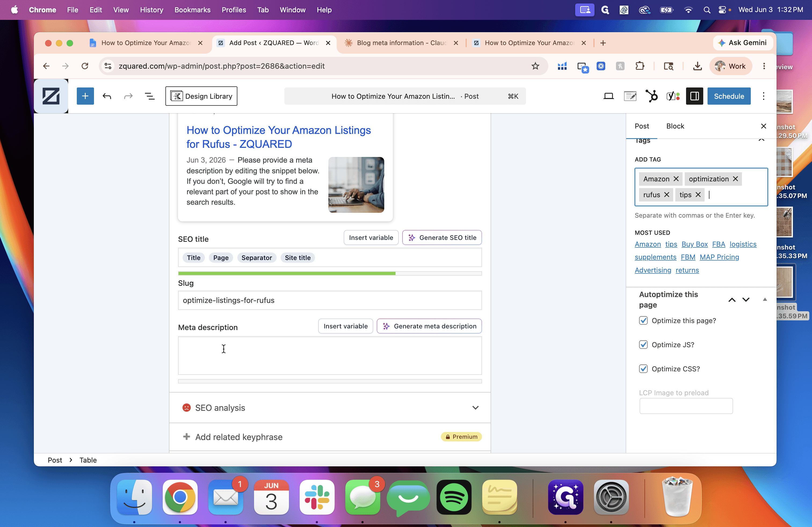Go back to previous page in Chrome
Viewport: 812px width, 527px height.
point(46,66)
